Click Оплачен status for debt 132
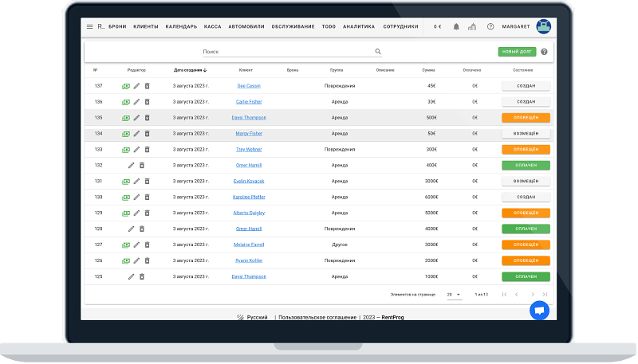This screenshot has width=638, height=364. (526, 166)
